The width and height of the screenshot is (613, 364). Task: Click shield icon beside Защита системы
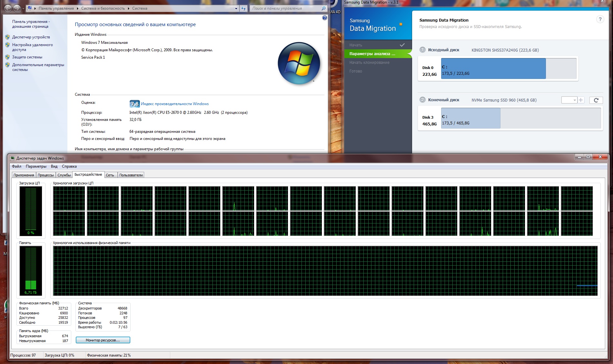pyautogui.click(x=7, y=57)
